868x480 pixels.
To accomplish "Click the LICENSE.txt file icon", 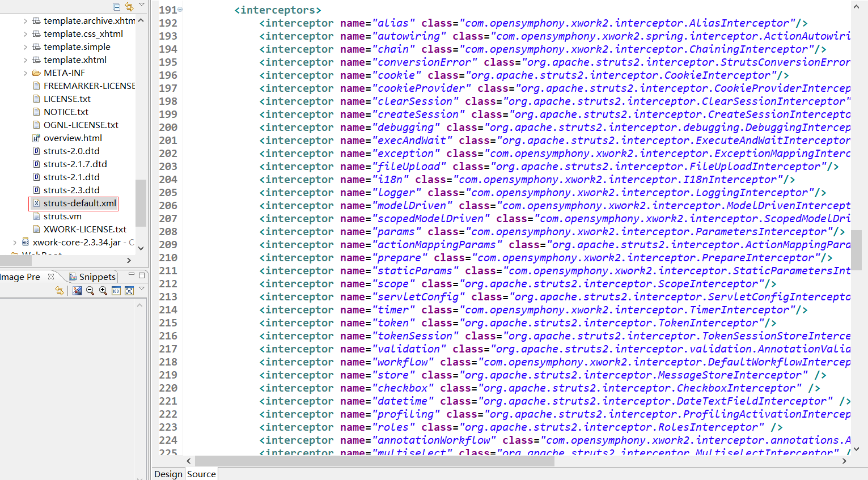I will 36,99.
